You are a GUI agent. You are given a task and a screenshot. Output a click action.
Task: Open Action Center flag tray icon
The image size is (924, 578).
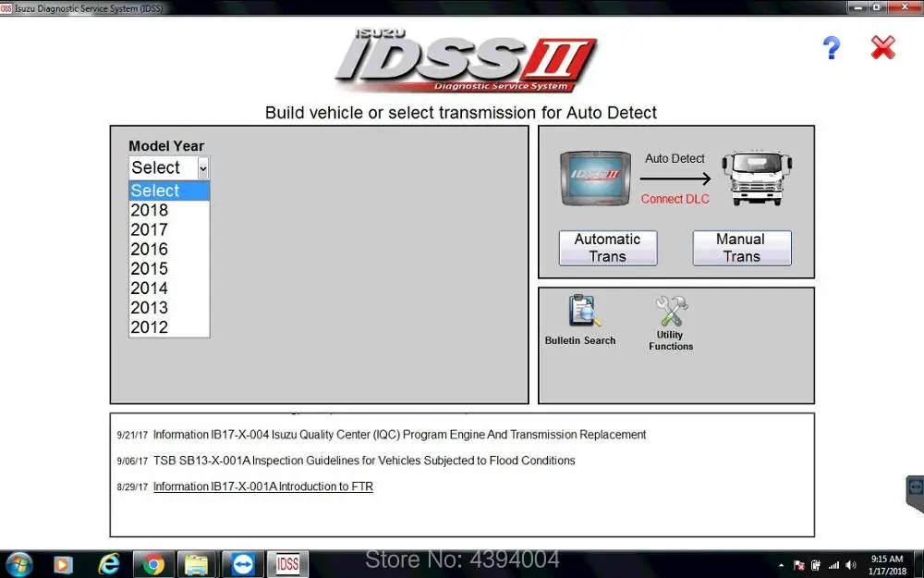tap(799, 566)
